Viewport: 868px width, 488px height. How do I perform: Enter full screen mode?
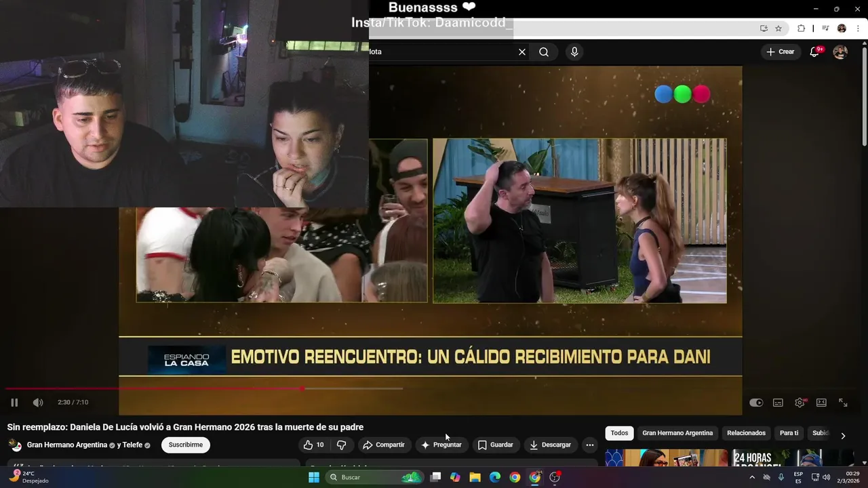(x=843, y=403)
